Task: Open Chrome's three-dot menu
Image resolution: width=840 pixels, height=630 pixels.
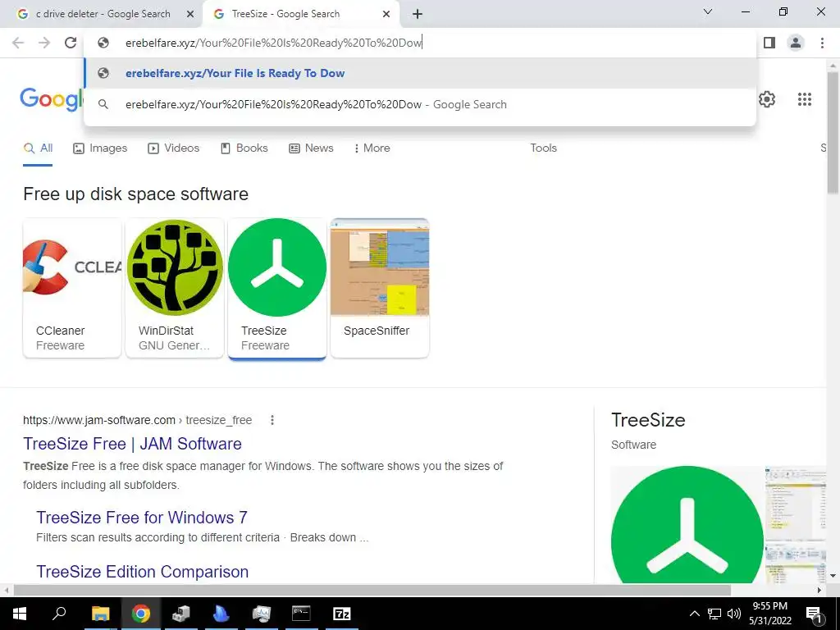Action: point(822,43)
